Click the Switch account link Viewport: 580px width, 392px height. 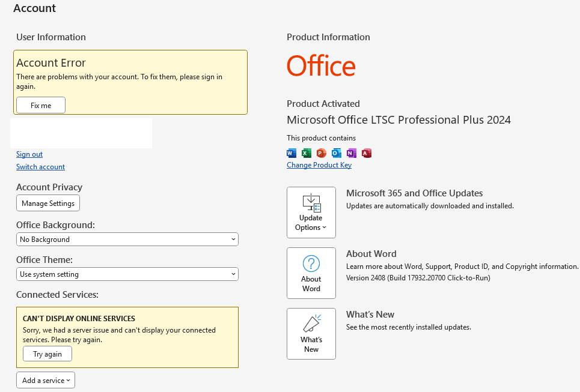click(40, 167)
